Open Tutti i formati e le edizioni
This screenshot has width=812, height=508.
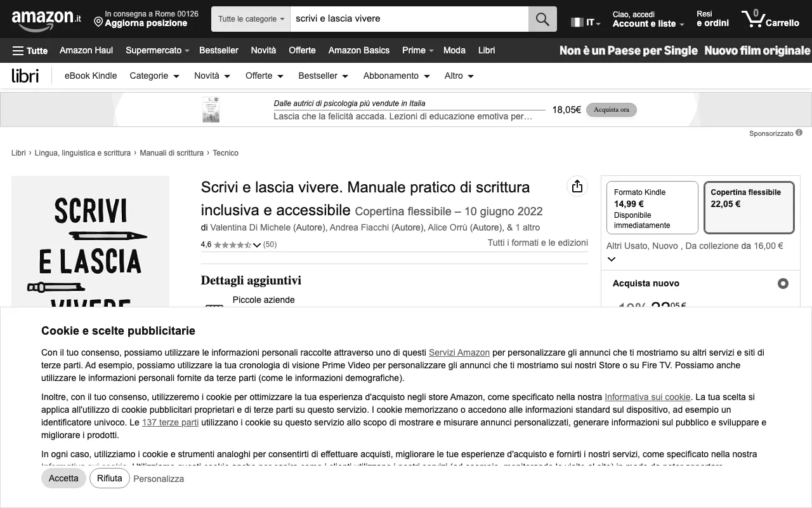538,243
